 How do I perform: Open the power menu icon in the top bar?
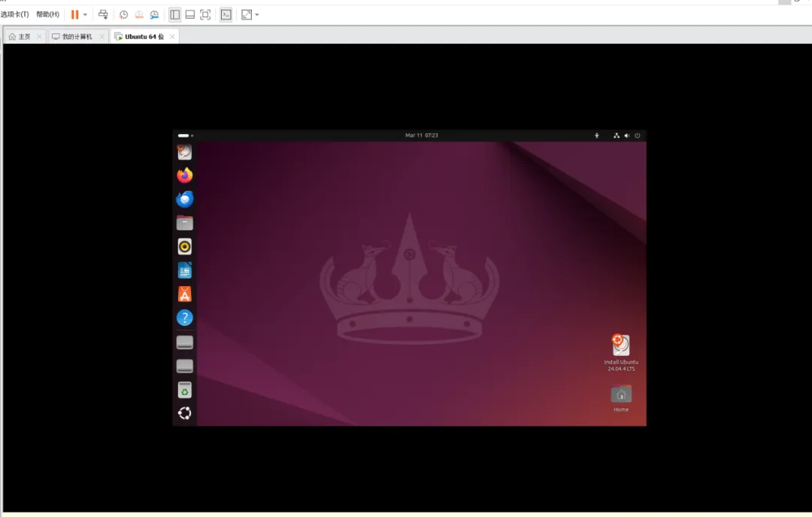click(638, 135)
